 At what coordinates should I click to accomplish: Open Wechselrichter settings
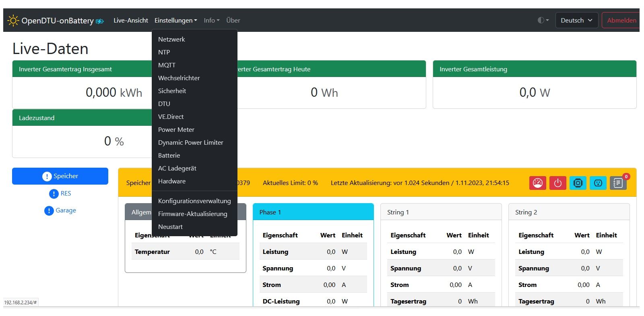point(194,78)
